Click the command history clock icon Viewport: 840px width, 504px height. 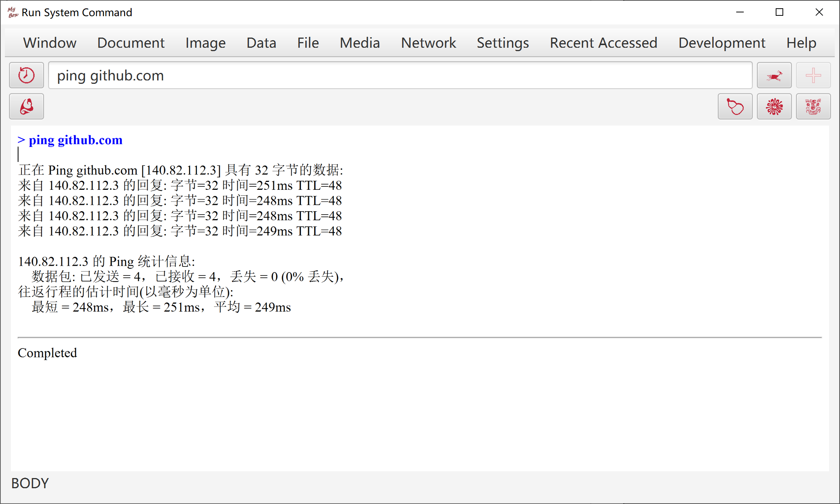[x=26, y=76]
